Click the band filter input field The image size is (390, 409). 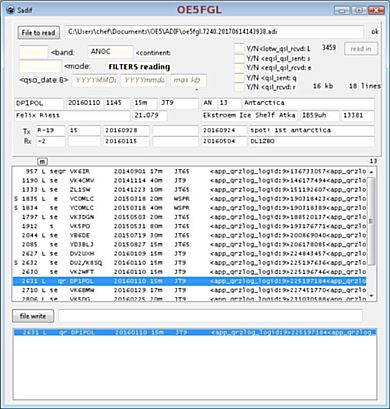click(34, 52)
